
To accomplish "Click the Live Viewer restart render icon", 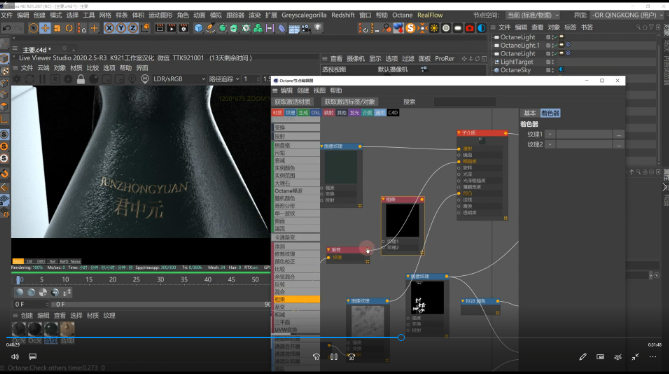I will pyautogui.click(x=29, y=79).
